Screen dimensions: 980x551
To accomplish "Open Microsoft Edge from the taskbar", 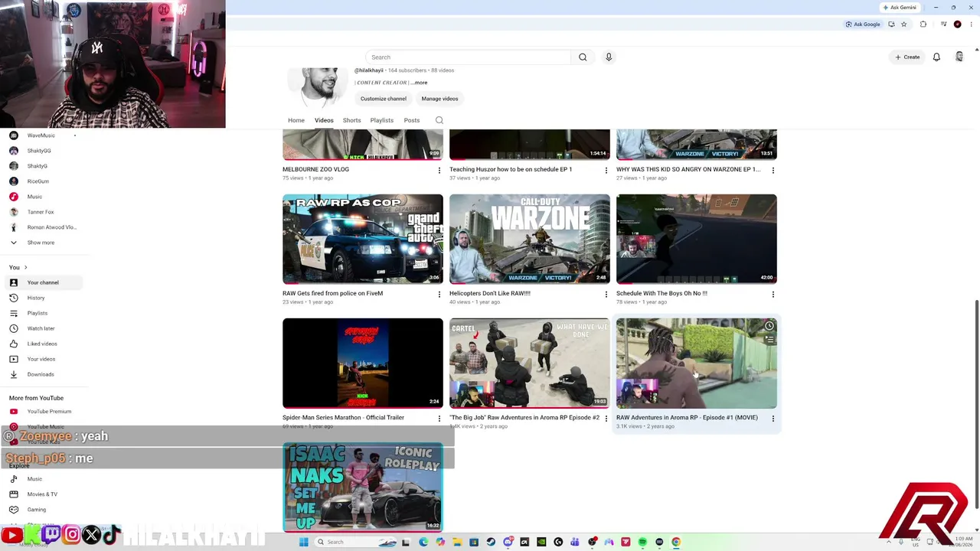I will 423,542.
